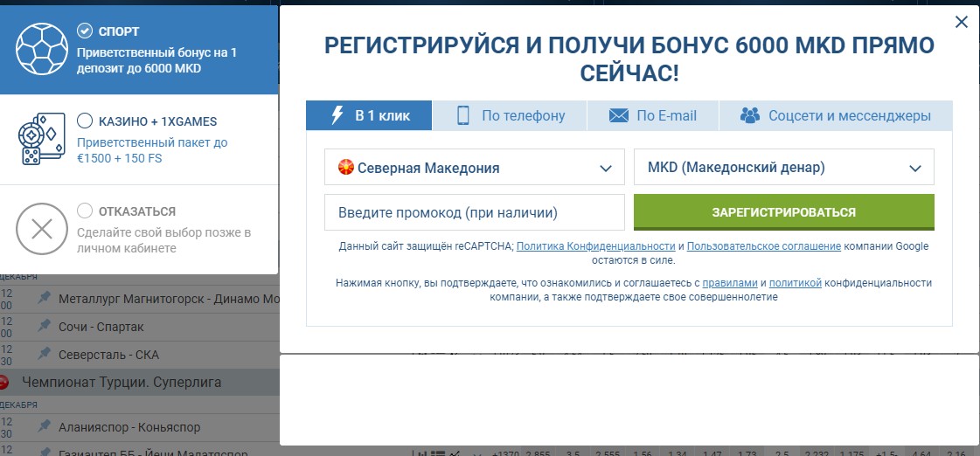
Task: Click the North Macedonia flag icon
Action: (345, 168)
